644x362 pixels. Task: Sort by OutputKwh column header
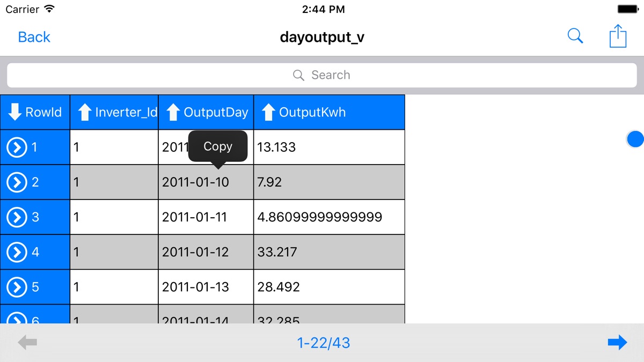click(x=268, y=112)
